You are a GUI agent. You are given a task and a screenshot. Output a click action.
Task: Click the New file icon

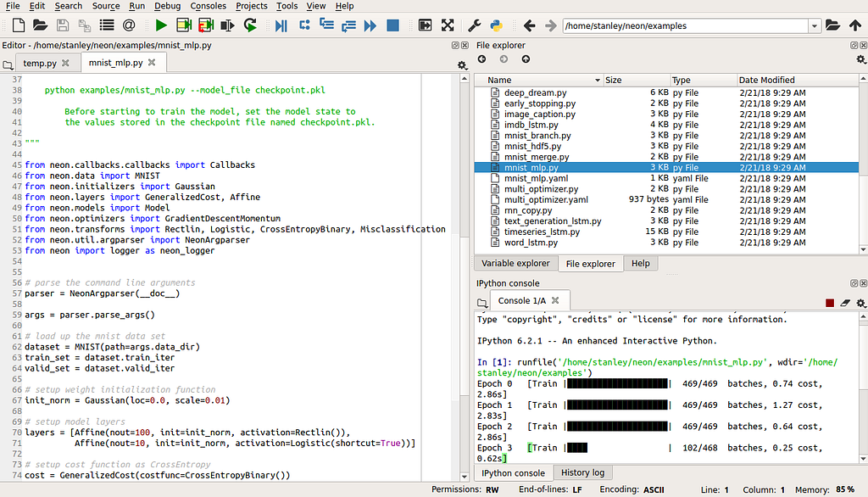pyautogui.click(x=18, y=25)
